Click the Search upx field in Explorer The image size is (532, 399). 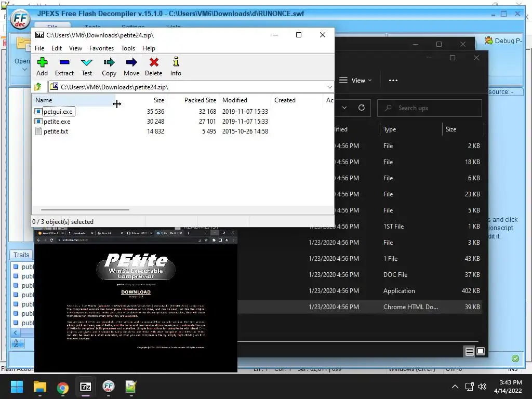[x=430, y=108]
